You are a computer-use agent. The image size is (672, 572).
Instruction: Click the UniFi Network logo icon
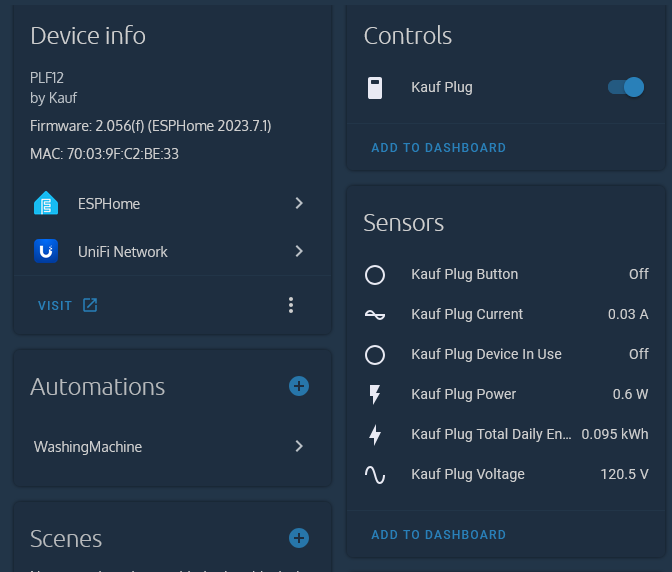(x=46, y=252)
